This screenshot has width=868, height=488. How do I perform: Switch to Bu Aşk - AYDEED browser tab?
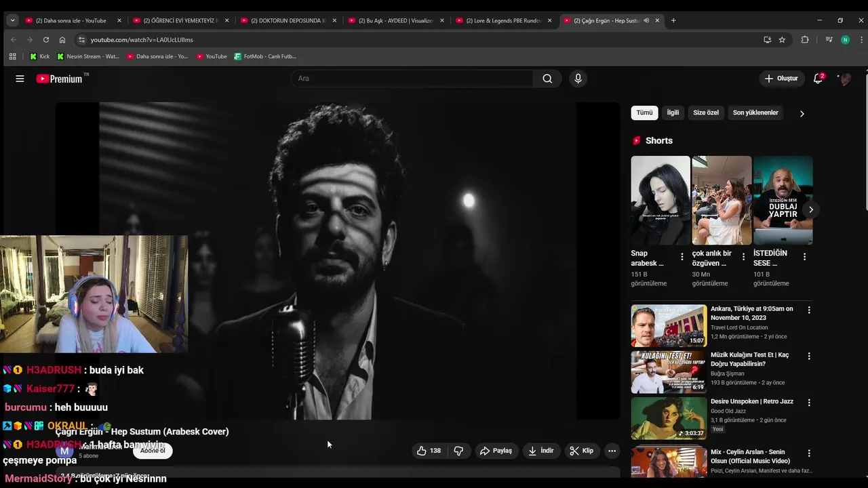click(396, 20)
